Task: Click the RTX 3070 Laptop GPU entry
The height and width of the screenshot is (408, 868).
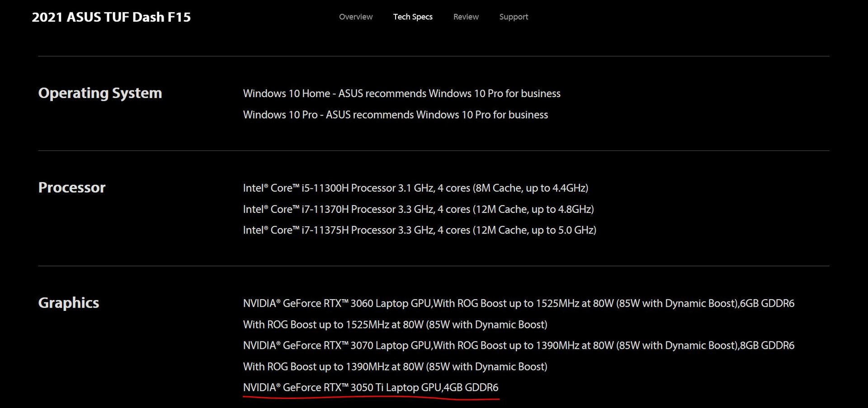Action: click(519, 345)
